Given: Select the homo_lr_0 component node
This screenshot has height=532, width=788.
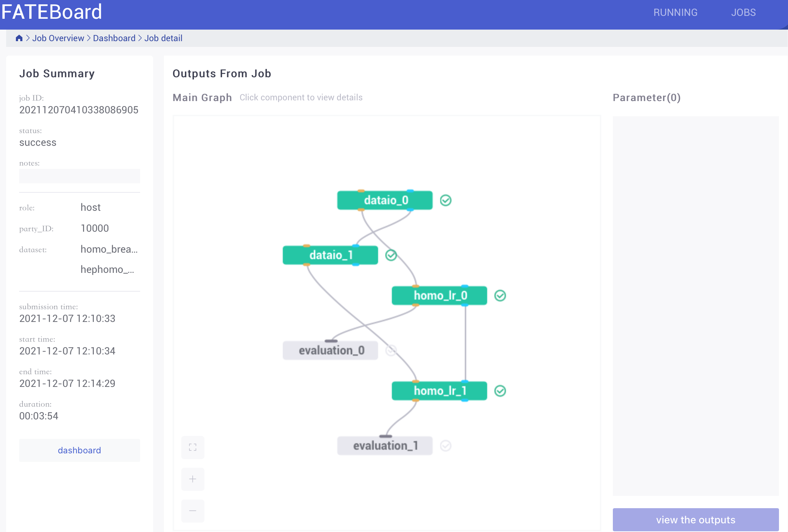Looking at the screenshot, I should point(439,296).
